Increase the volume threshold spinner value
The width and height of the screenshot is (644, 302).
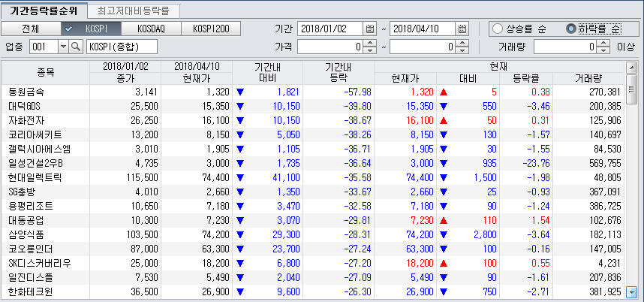pos(604,44)
